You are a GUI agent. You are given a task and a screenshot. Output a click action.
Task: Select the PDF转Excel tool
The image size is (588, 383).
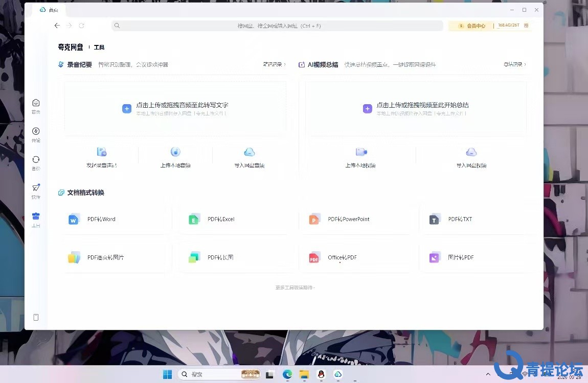pos(235,219)
